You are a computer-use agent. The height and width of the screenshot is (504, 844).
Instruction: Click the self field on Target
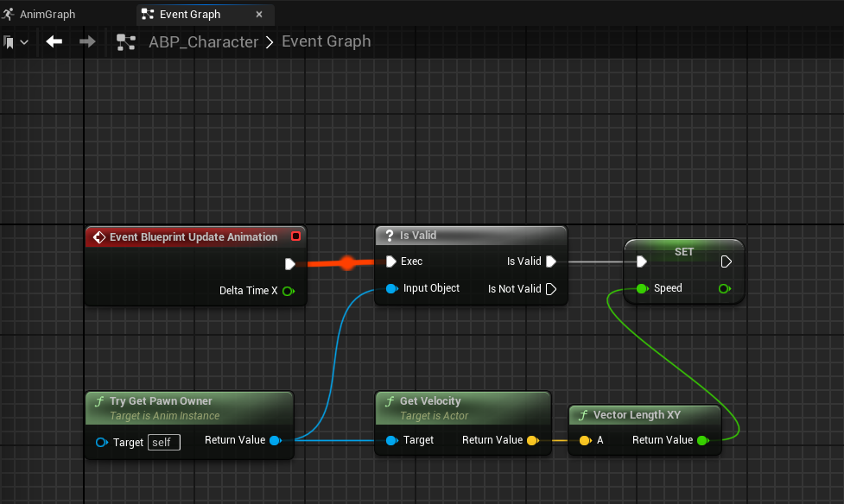click(163, 442)
